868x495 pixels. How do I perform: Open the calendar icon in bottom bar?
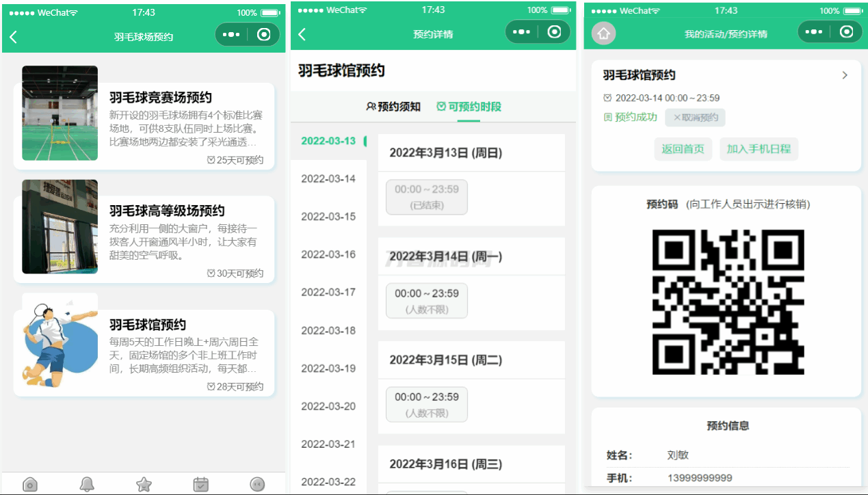tap(201, 484)
